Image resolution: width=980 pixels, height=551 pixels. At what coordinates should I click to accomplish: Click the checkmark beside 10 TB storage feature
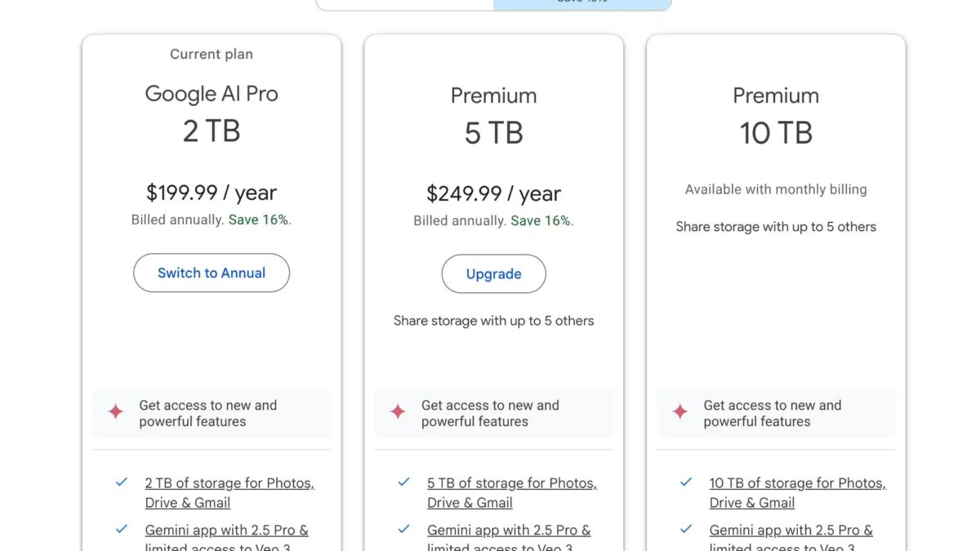coord(685,482)
